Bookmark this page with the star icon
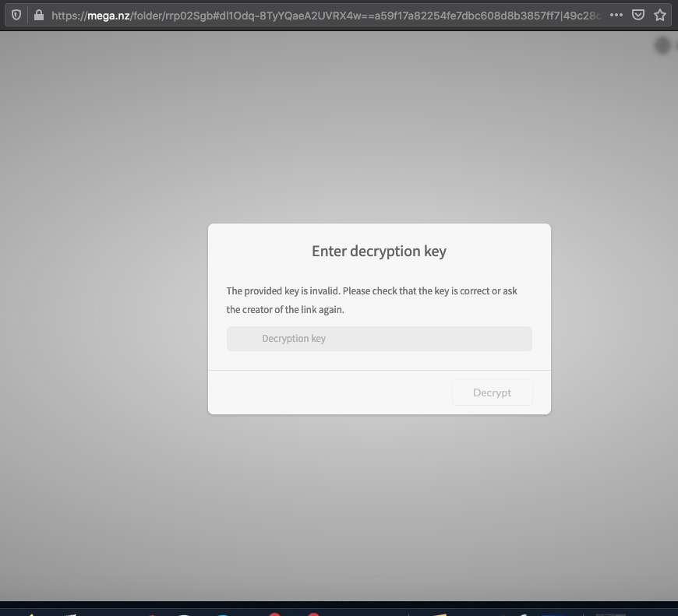 [x=660, y=15]
